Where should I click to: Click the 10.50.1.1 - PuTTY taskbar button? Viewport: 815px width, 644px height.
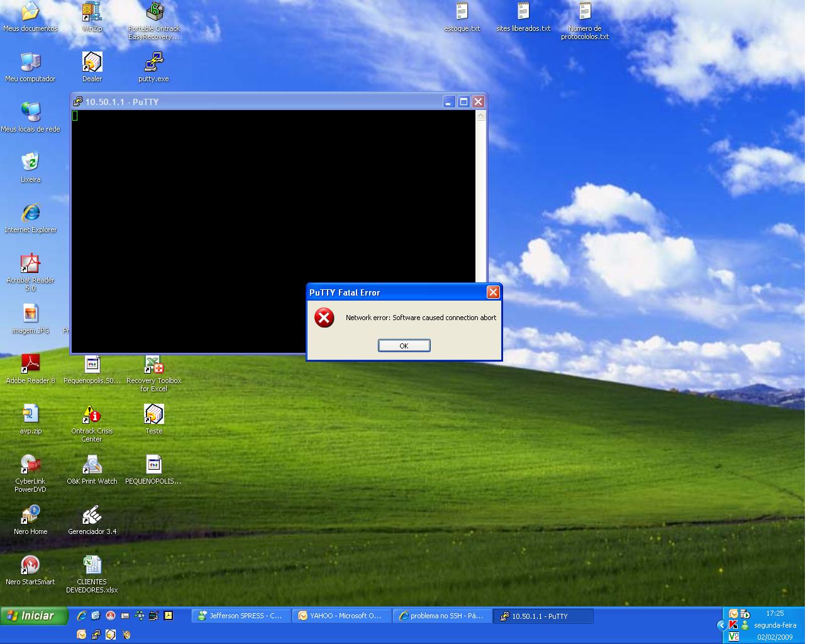[x=543, y=616]
